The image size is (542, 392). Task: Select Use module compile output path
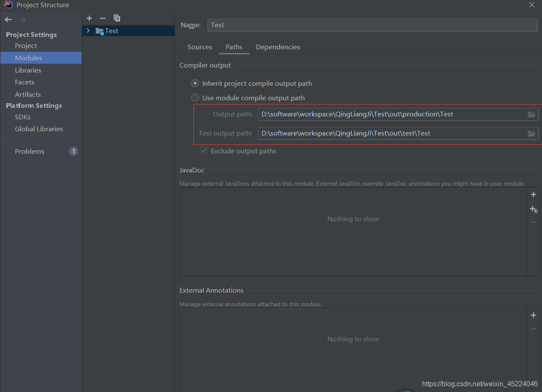[x=195, y=98]
